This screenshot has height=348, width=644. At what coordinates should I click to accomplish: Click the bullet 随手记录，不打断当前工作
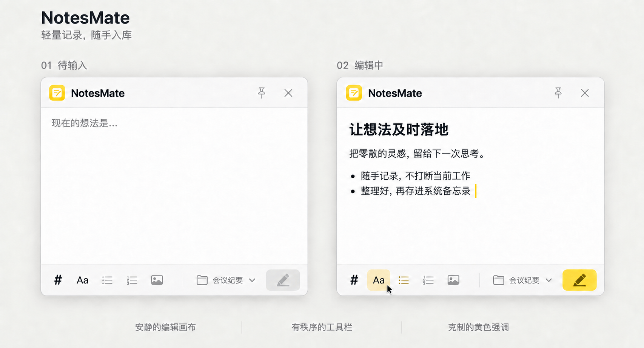click(x=415, y=176)
